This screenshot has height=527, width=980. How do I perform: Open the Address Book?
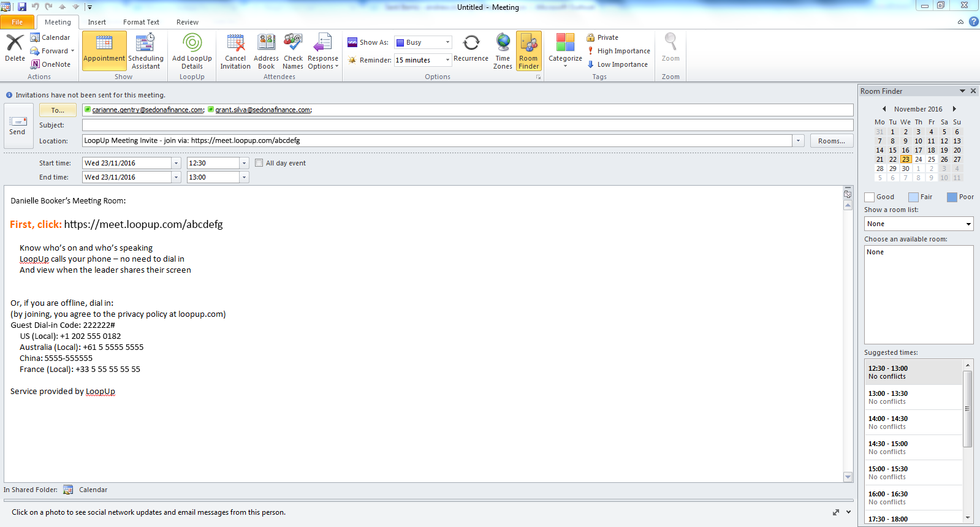[266, 51]
